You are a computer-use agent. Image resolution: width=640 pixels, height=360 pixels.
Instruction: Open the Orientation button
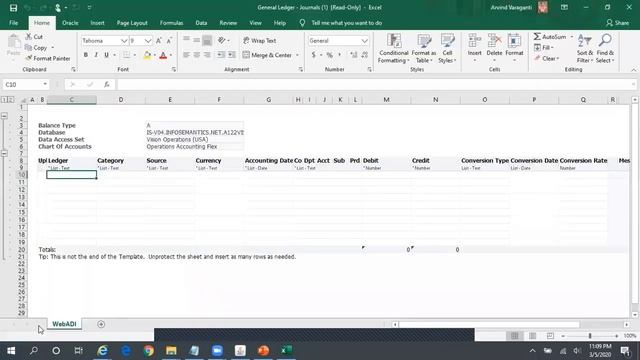[222, 40]
